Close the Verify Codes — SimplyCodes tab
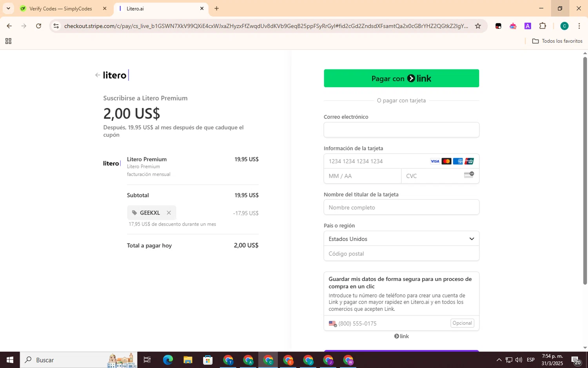This screenshot has height=368, width=588. [105, 8]
